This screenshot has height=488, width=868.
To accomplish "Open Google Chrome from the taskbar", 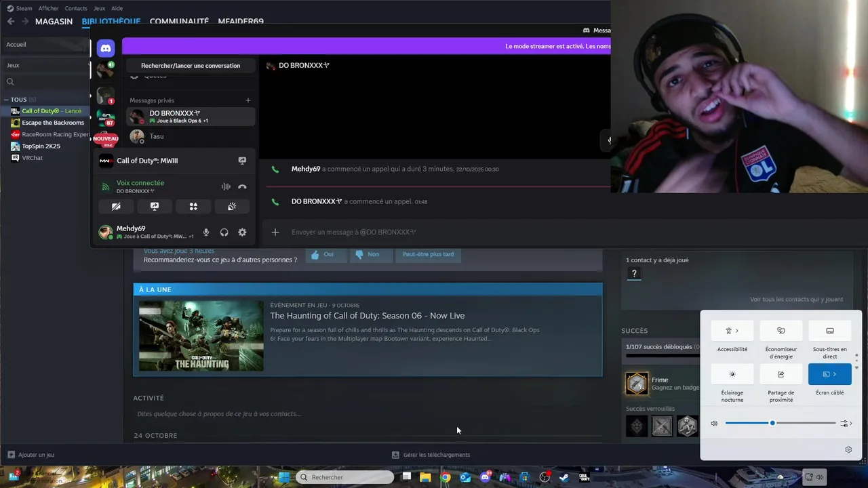I will (446, 477).
